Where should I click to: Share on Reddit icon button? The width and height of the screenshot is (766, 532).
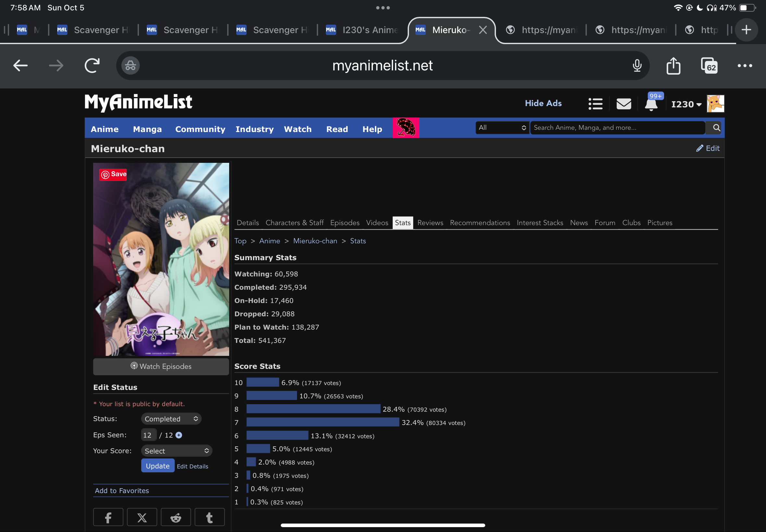click(176, 517)
